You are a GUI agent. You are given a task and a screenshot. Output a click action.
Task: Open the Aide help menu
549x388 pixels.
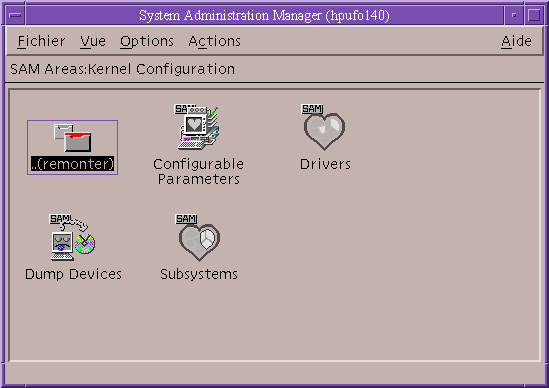pyautogui.click(x=516, y=41)
